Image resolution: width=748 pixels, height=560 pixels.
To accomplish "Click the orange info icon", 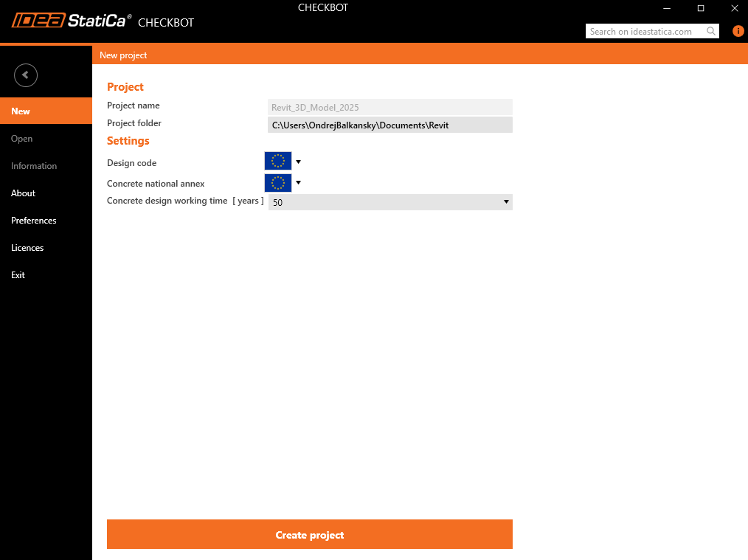I will click(738, 31).
